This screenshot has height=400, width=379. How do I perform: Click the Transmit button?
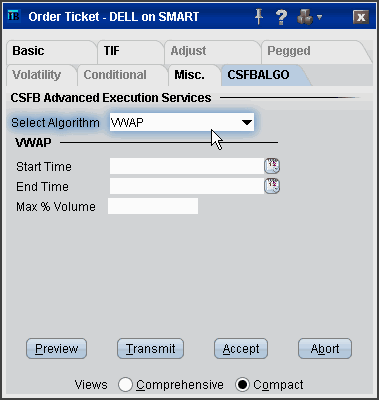[x=150, y=349]
